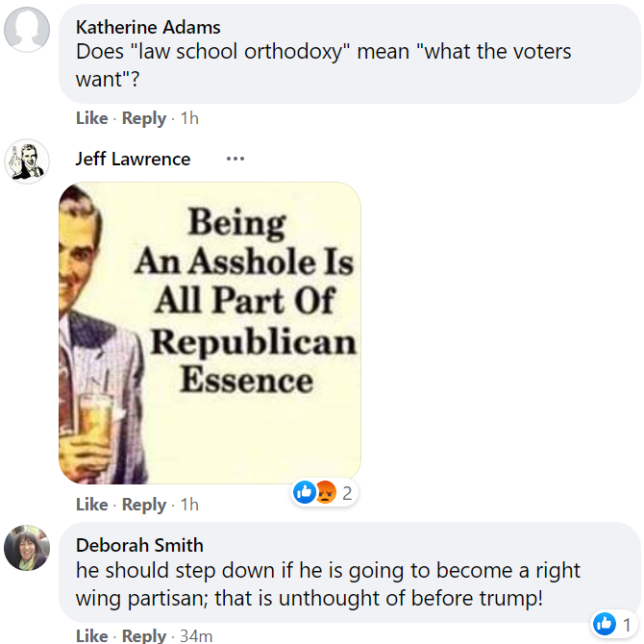644x644 pixels.
Task: Click the blue thumbs-up reaction icon on the meme
Action: (x=305, y=493)
